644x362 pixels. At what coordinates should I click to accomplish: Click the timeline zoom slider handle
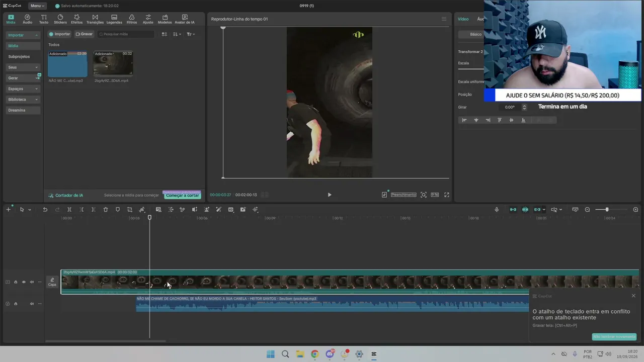[607, 210]
